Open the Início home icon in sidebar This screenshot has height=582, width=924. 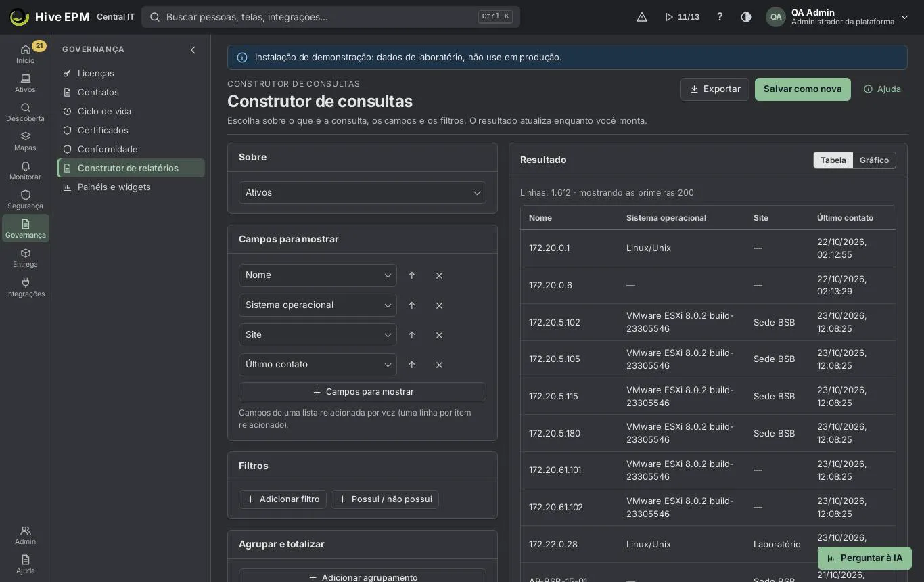click(25, 53)
